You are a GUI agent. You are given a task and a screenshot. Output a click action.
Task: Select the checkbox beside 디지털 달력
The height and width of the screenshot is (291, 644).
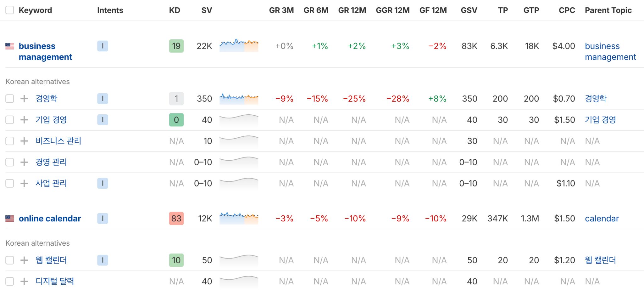point(9,281)
